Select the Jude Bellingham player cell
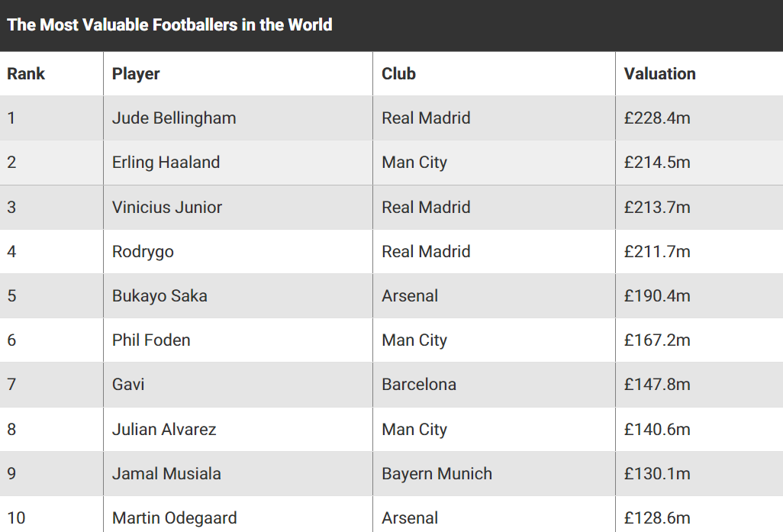Image resolution: width=783 pixels, height=532 pixels. pos(174,118)
